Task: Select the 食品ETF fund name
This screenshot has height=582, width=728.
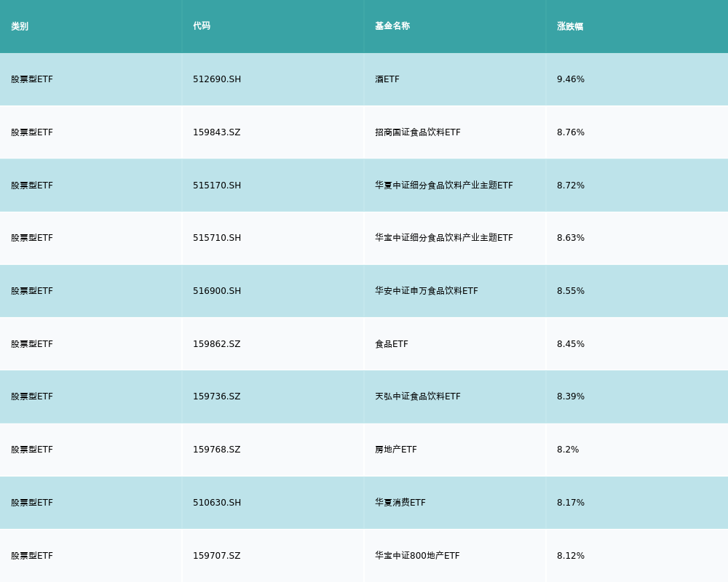Action: [x=392, y=344]
